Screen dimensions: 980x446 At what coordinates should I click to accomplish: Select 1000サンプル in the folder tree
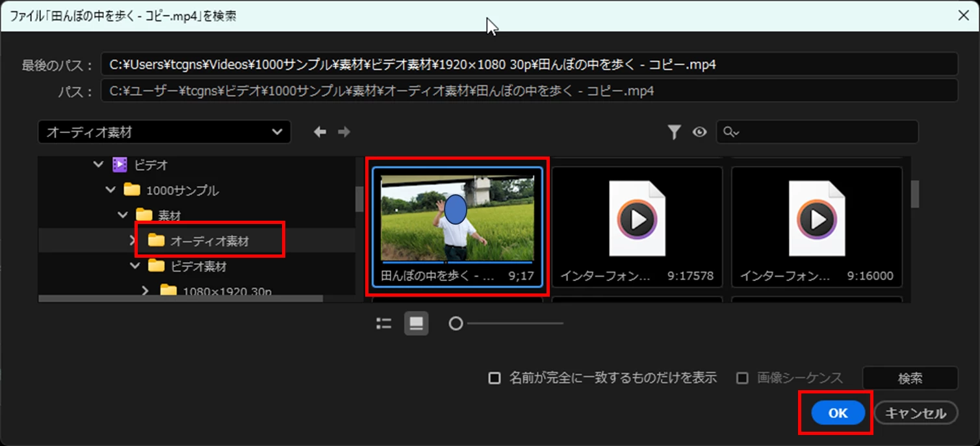coord(183,190)
